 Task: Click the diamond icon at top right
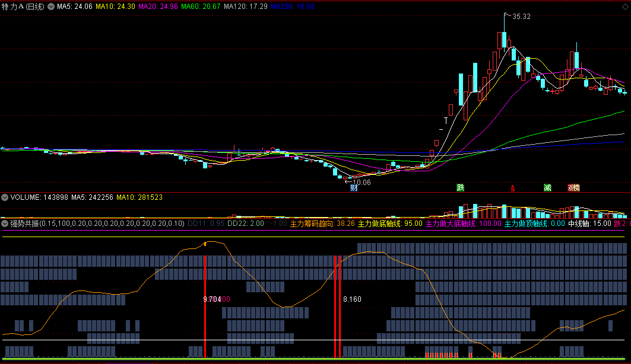[x=624, y=7]
